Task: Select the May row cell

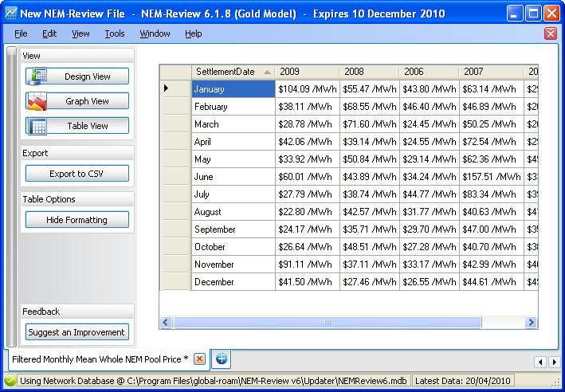Action: [233, 159]
